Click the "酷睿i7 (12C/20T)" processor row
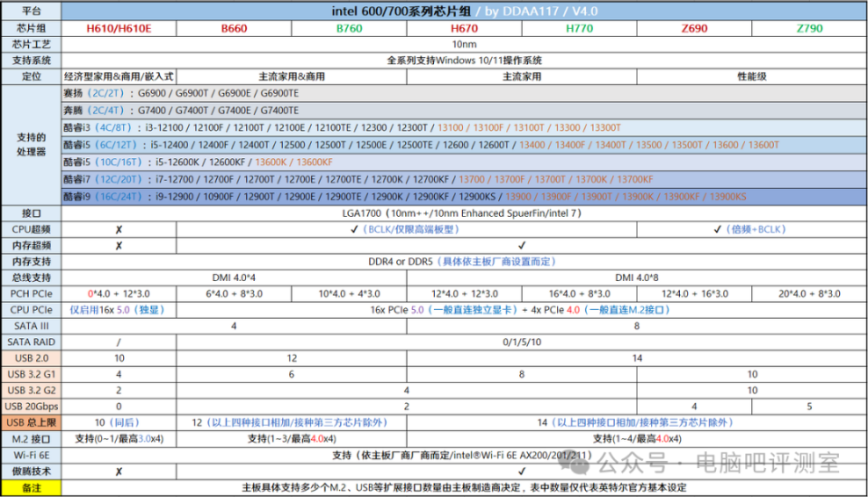This screenshot has height=497, width=868. click(x=464, y=179)
